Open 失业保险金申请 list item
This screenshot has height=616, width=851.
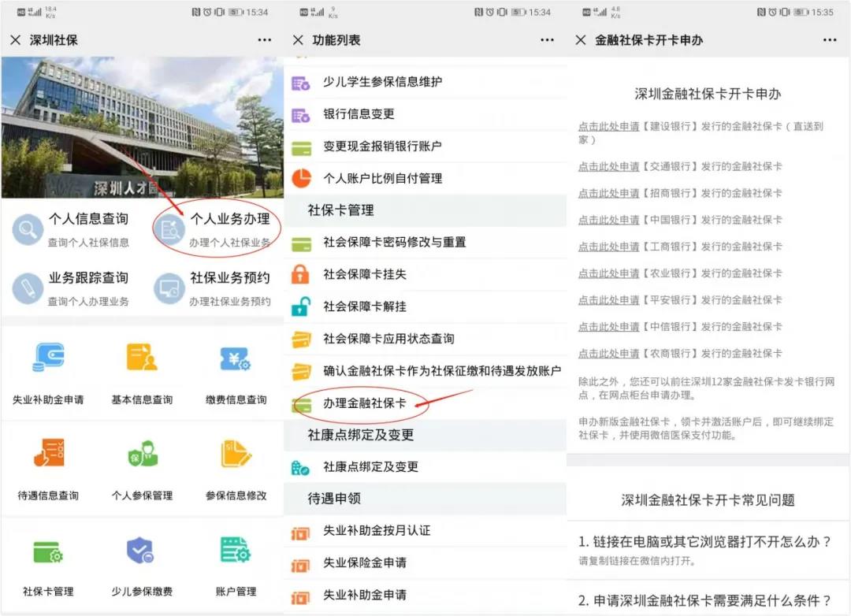425,562
